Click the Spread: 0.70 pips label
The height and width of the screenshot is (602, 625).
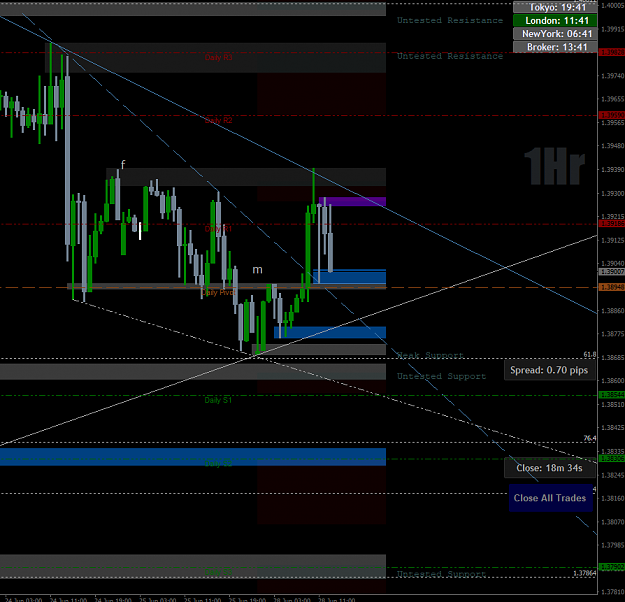pyautogui.click(x=549, y=370)
